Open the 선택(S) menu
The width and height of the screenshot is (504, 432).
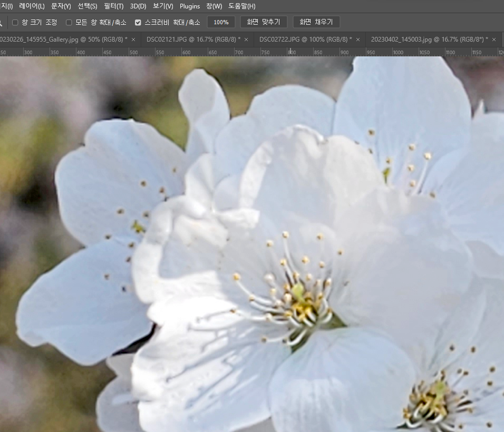pyautogui.click(x=88, y=6)
